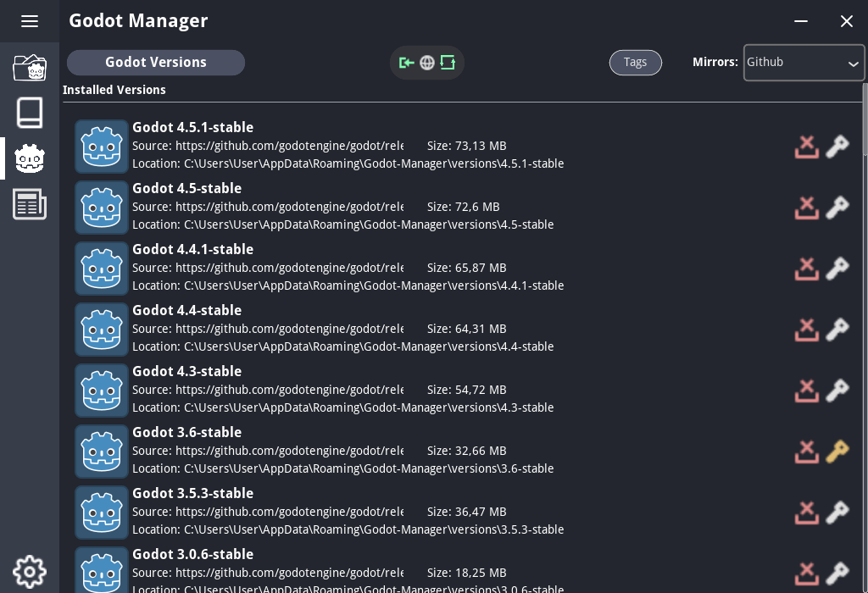Select the Godot 4.4-stable title
Screen dimensions: 868x593
186,310
